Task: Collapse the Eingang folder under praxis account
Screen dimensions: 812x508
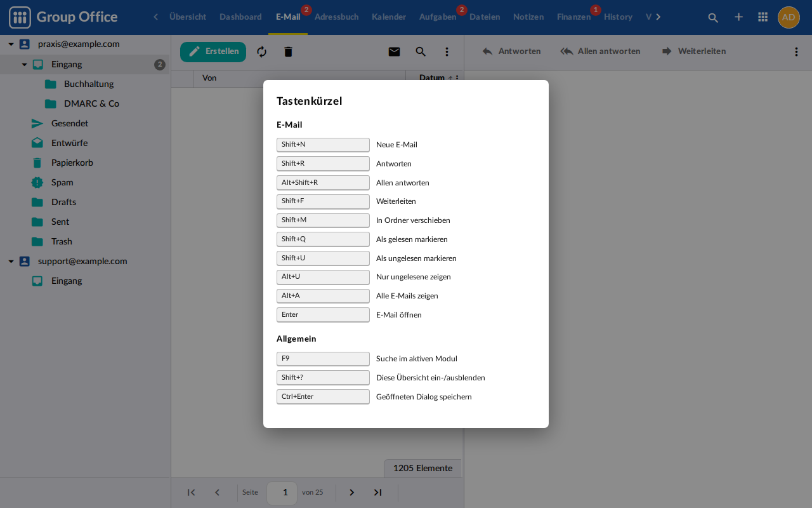Action: pyautogui.click(x=24, y=64)
